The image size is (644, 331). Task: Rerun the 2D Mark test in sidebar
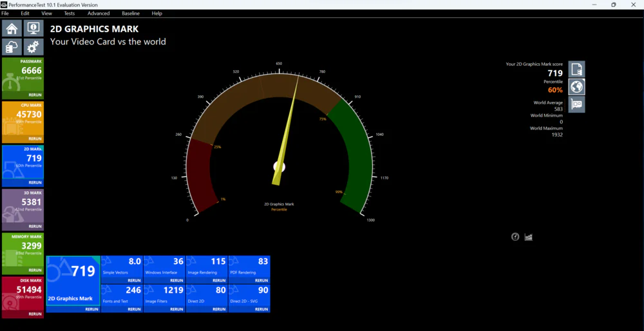(35, 182)
